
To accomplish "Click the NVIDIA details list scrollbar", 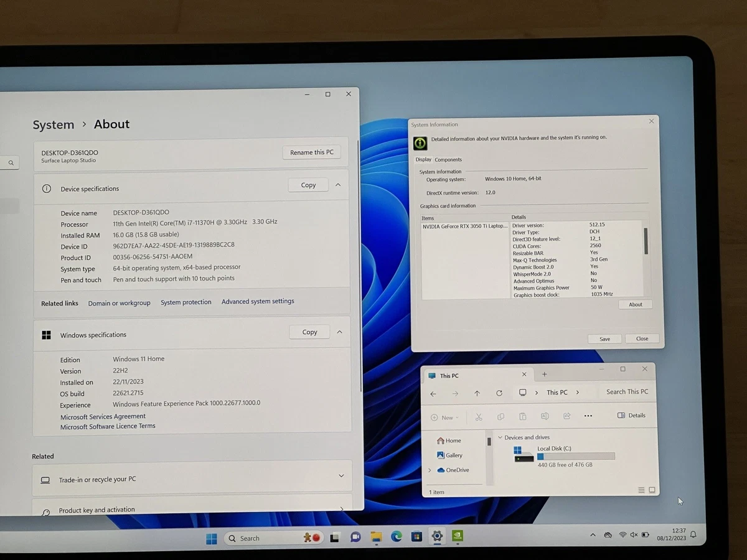I will pos(646,241).
